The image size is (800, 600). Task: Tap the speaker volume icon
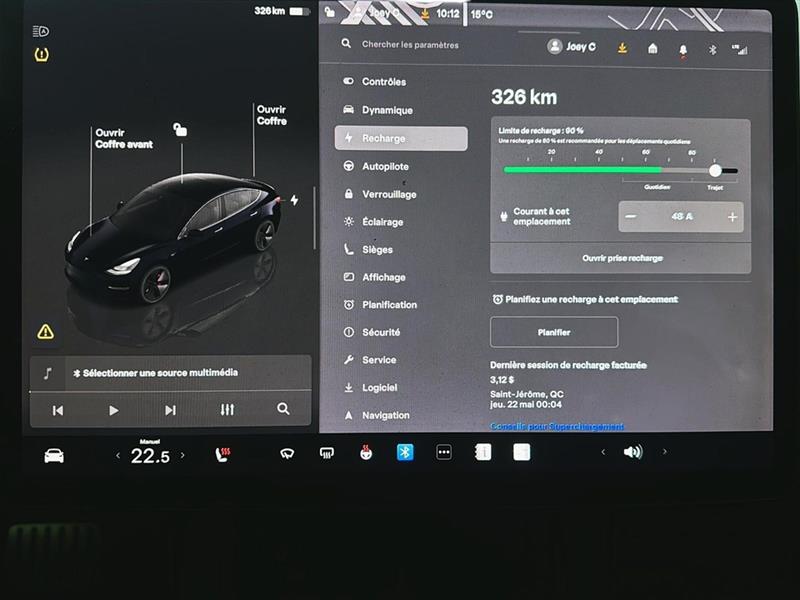(x=633, y=452)
